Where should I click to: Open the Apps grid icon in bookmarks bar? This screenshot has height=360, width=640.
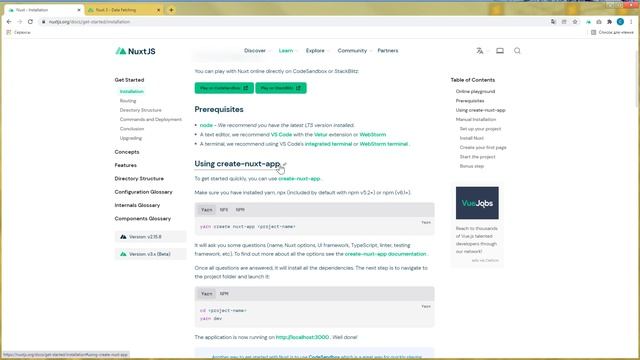9,32
